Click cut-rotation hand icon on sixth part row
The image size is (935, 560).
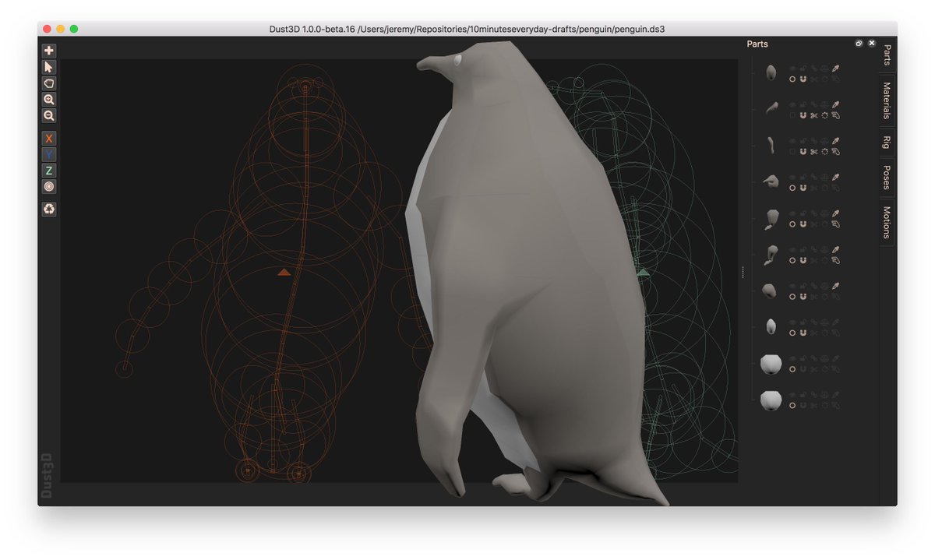tap(835, 260)
